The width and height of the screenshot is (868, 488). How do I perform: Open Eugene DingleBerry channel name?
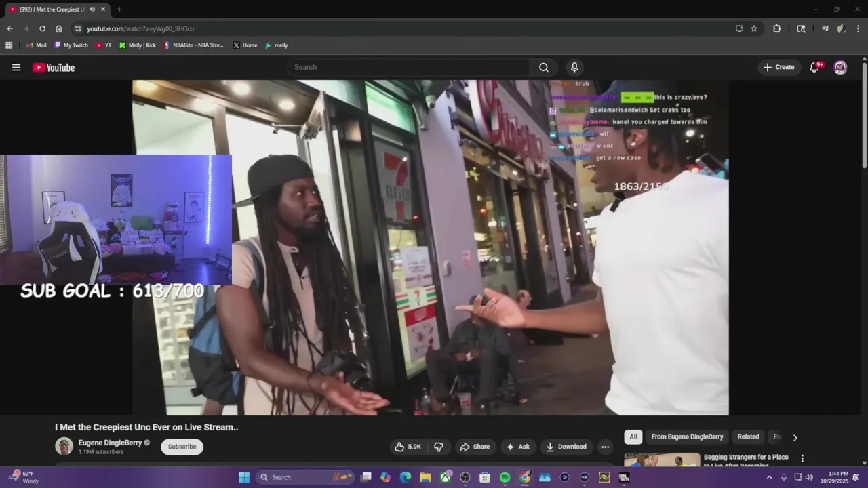pyautogui.click(x=110, y=443)
